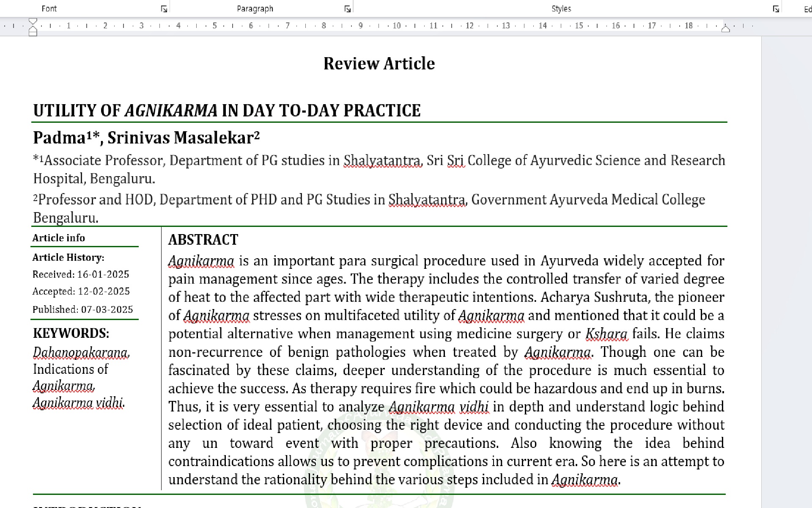Screen dimensions: 812x508
Task: Click the 'Article info' heading
Action: coord(59,238)
